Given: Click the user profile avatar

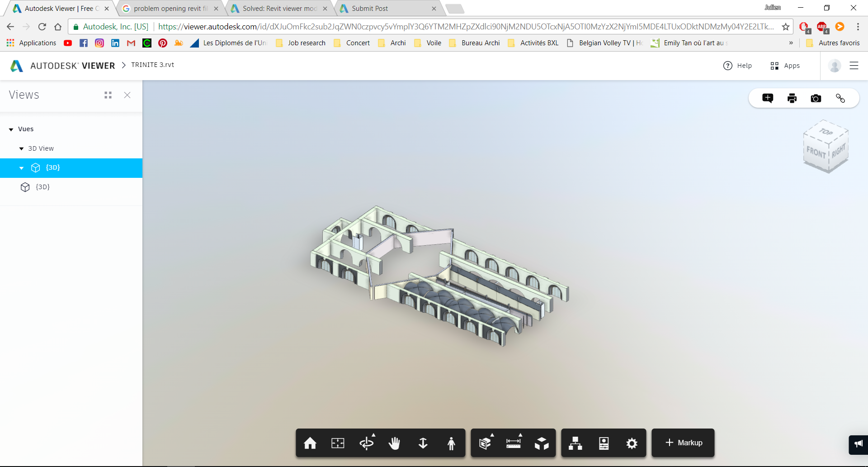Looking at the screenshot, I should (x=835, y=66).
